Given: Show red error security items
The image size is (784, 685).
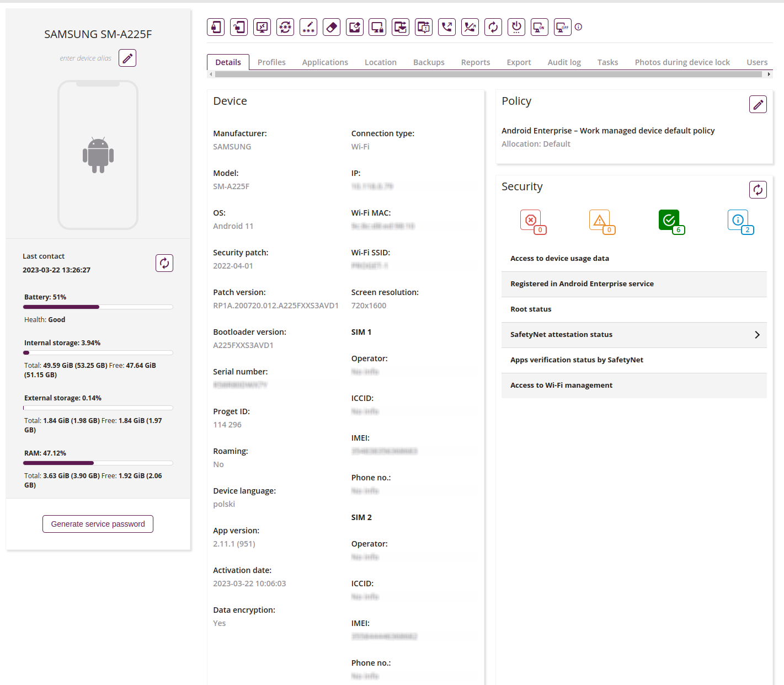Looking at the screenshot, I should point(533,222).
